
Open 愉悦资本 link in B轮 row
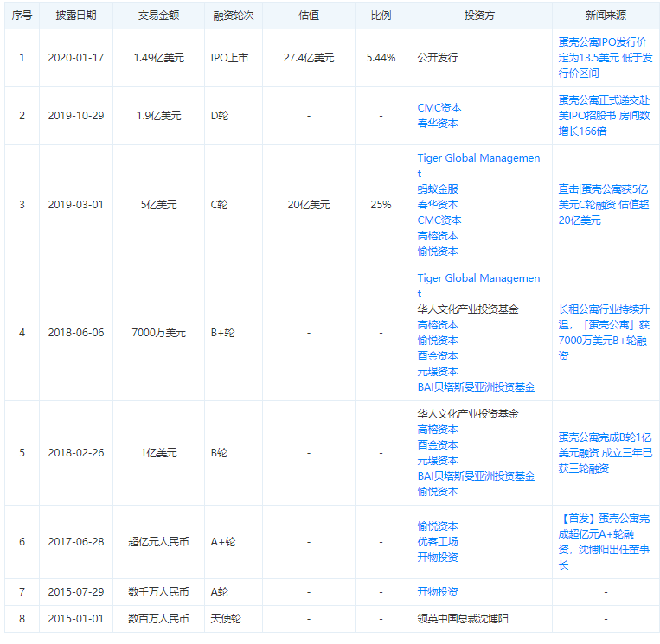[438, 492]
